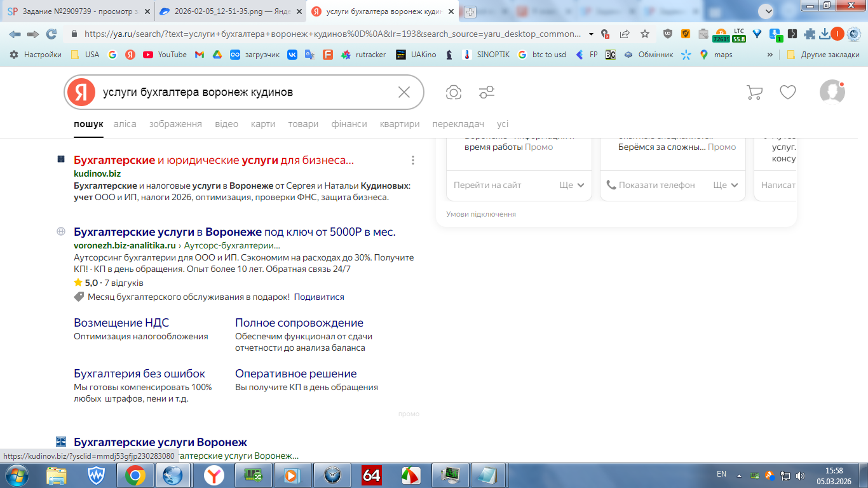This screenshot has height=488, width=868.
Task: Click 'Показати телефон' on the ad card
Action: [651, 185]
